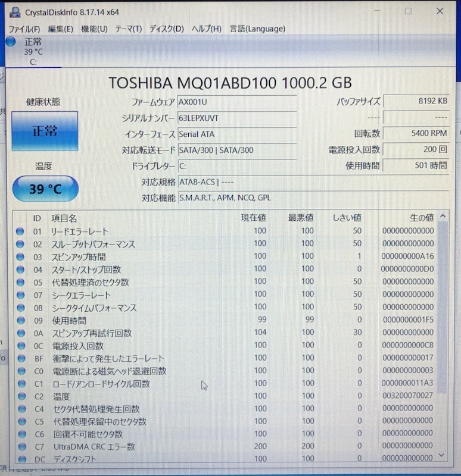Click the Serial ATA interface field

pyautogui.click(x=236, y=134)
